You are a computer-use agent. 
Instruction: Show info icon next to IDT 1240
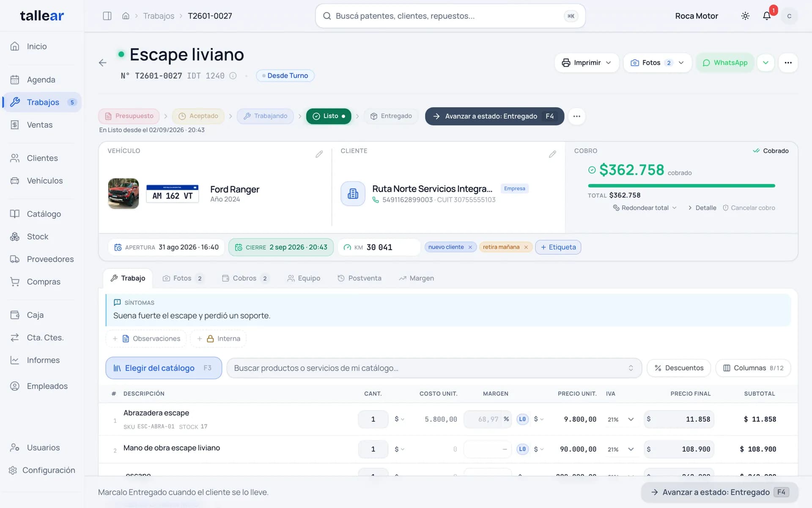(x=233, y=76)
